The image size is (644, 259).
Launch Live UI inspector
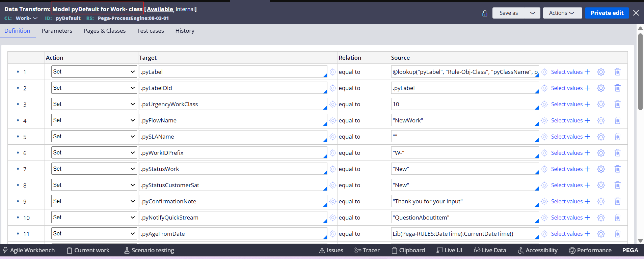449,250
